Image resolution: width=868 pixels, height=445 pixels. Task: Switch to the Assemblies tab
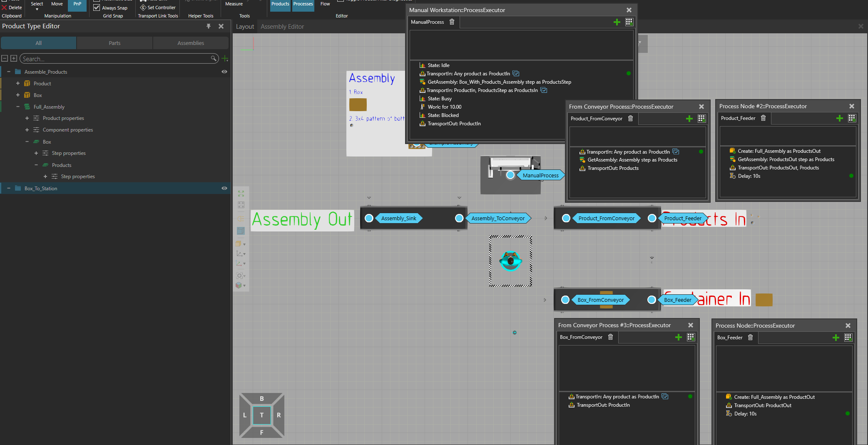190,43
